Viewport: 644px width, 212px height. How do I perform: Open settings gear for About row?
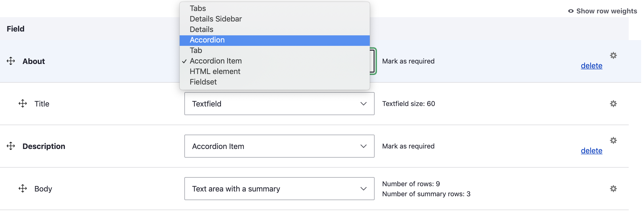click(x=613, y=55)
